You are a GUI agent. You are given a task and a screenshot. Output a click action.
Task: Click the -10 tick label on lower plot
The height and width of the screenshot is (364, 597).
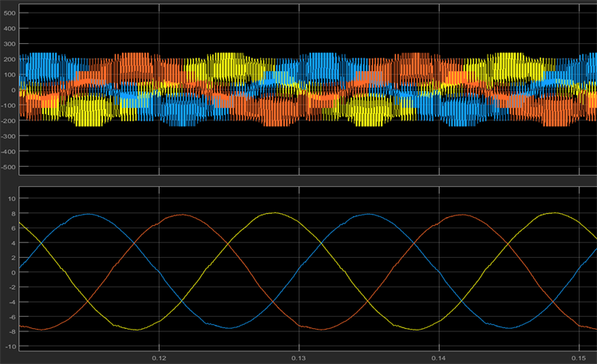point(9,346)
